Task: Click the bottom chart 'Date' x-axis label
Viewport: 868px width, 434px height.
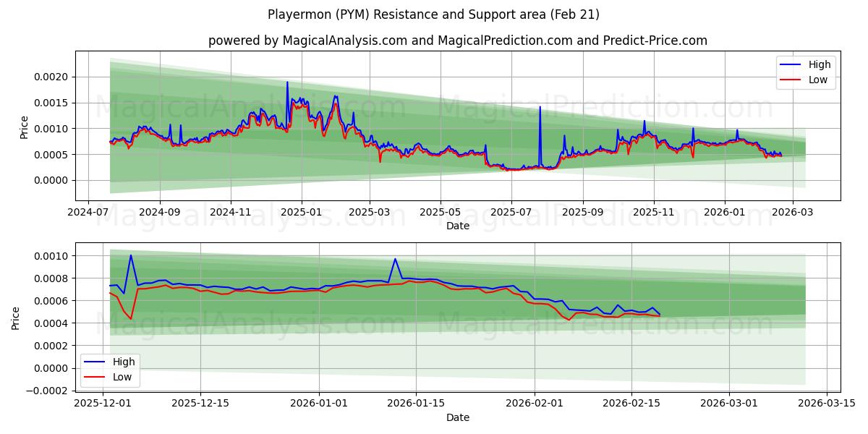Action: tap(457, 417)
